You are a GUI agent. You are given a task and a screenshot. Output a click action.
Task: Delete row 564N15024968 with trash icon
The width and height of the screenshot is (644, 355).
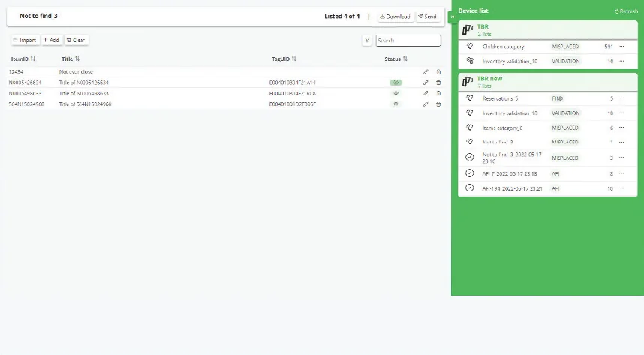(x=438, y=104)
